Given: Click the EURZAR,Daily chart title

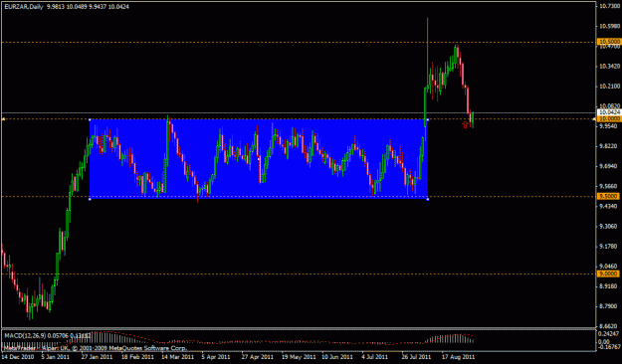Looking at the screenshot, I should coord(24,7).
